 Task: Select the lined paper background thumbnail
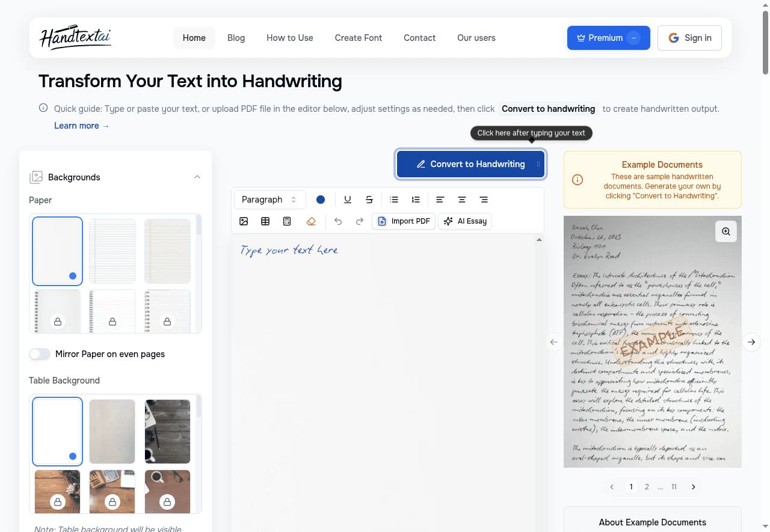click(x=112, y=251)
